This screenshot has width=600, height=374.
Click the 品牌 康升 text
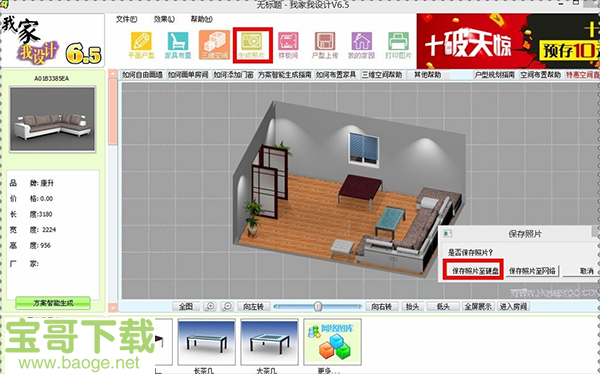(x=32, y=183)
